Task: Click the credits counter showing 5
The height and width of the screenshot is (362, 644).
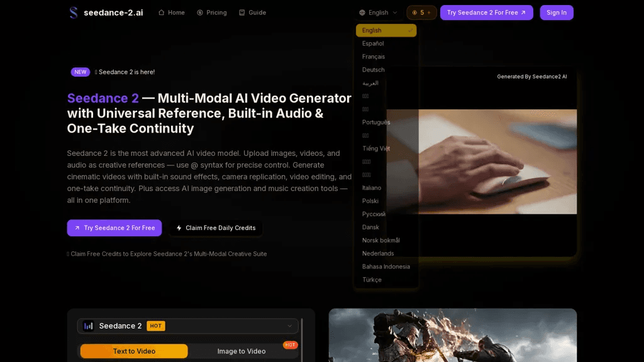Action: [421, 13]
